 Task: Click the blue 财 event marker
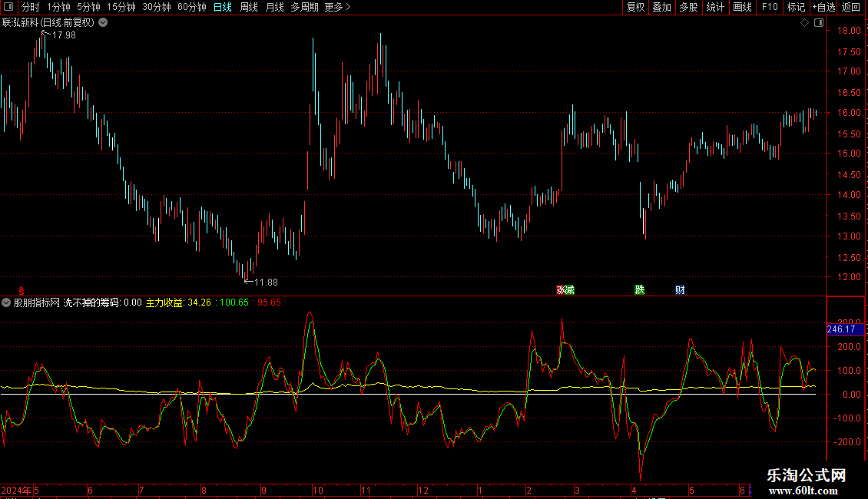(x=680, y=290)
